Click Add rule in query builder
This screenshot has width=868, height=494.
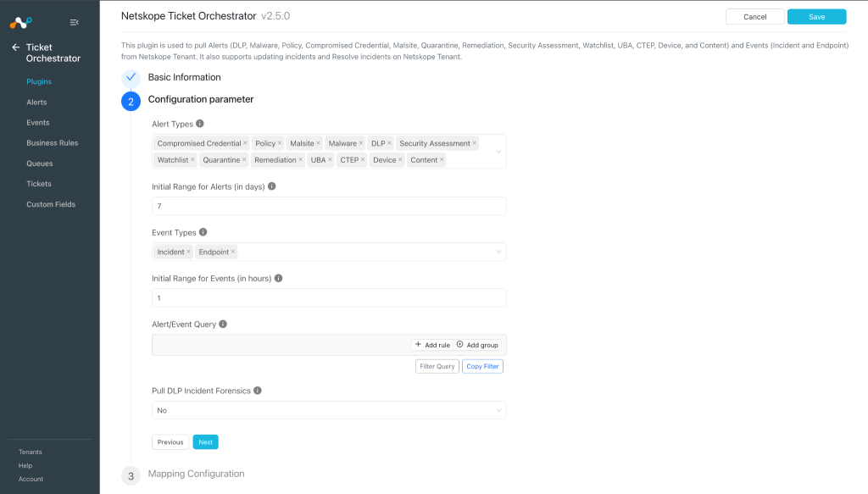[x=432, y=345]
